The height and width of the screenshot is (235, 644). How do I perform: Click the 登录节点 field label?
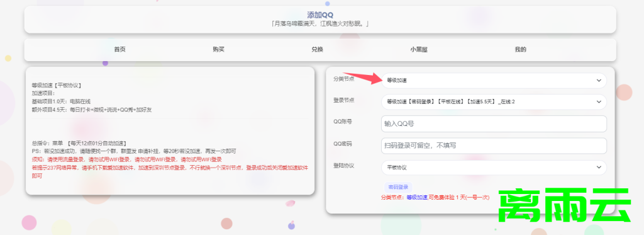pos(344,100)
